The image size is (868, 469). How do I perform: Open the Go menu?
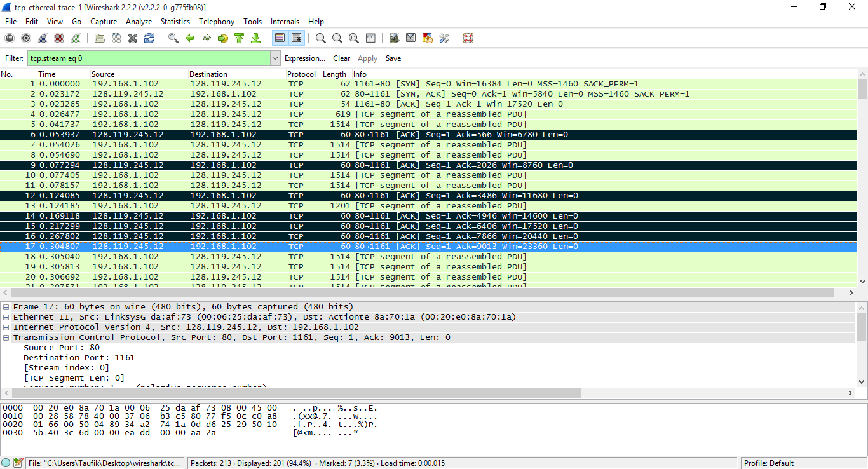(x=76, y=22)
